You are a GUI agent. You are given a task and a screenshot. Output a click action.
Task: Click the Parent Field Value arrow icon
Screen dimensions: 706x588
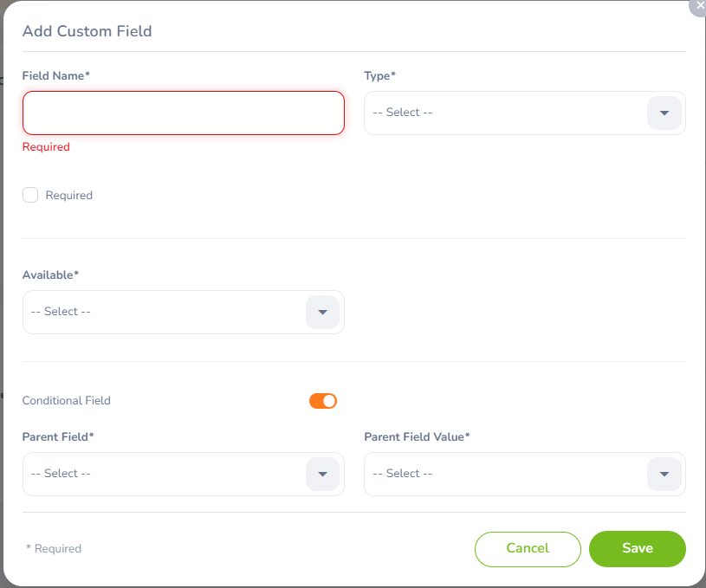(664, 475)
